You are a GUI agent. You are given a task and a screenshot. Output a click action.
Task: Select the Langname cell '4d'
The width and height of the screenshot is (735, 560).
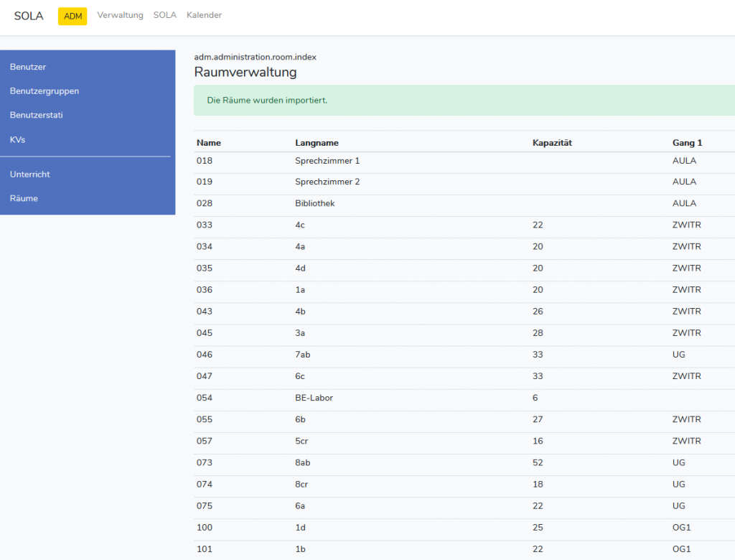click(301, 268)
